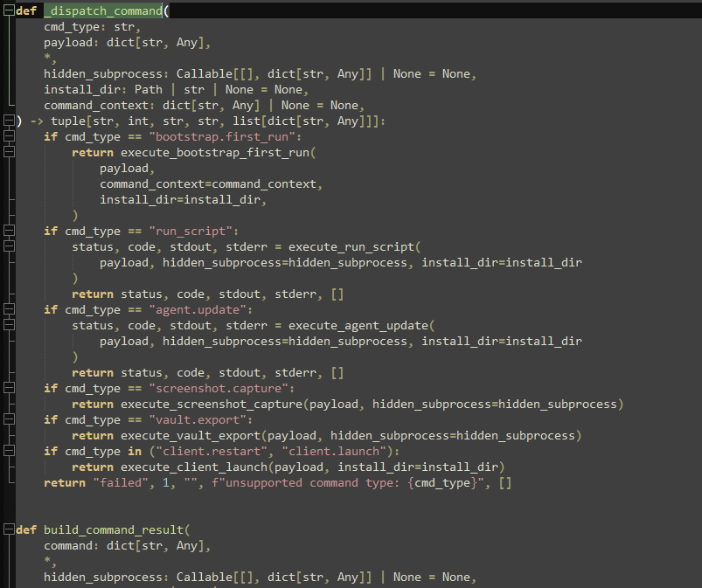Click the execute_run_script function call
Image resolution: width=702 pixels, height=588 pixels.
351,246
